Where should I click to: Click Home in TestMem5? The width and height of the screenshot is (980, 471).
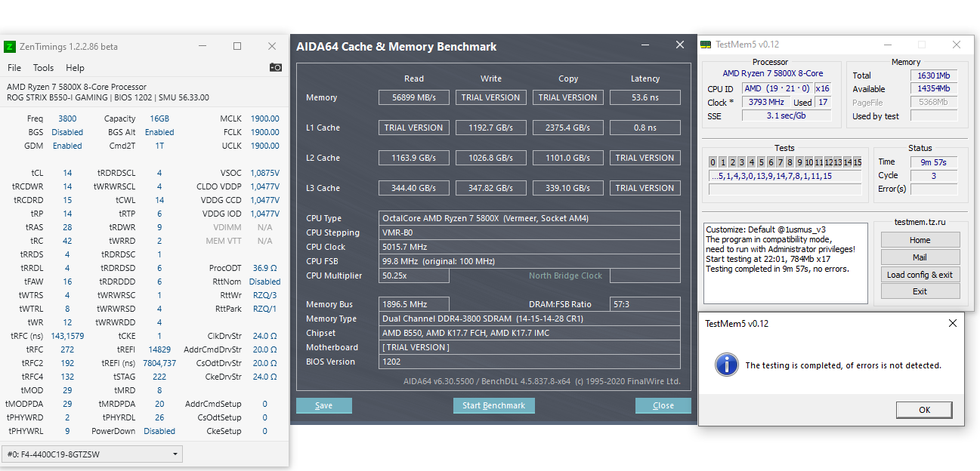click(x=920, y=240)
